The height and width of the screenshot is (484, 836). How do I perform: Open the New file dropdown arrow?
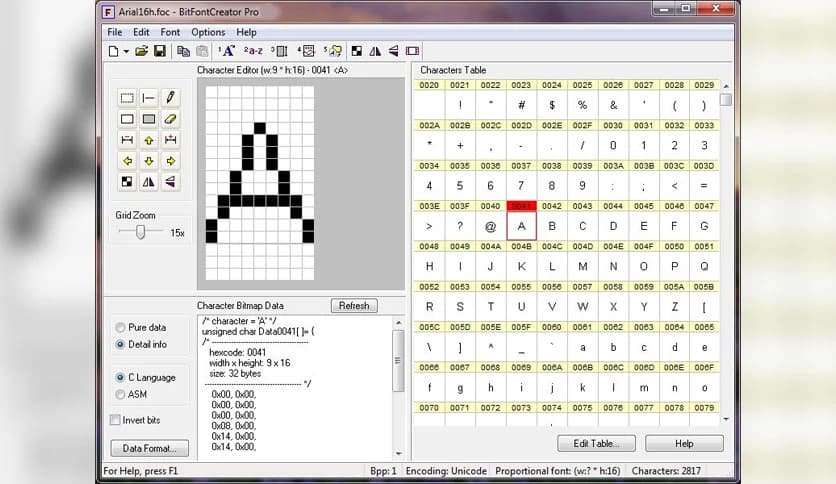pos(126,52)
